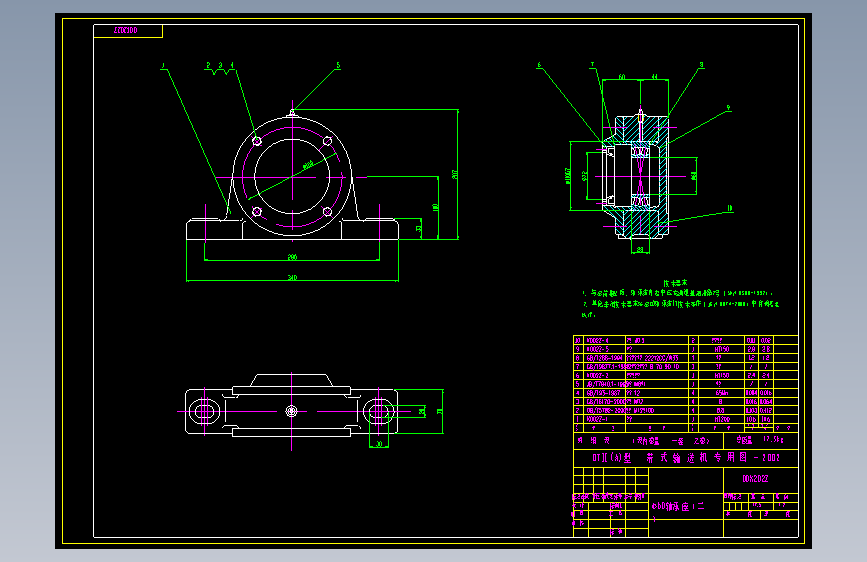Select the GB/T93-1987 row in parts list
The height and width of the screenshot is (562, 867).
686,393
